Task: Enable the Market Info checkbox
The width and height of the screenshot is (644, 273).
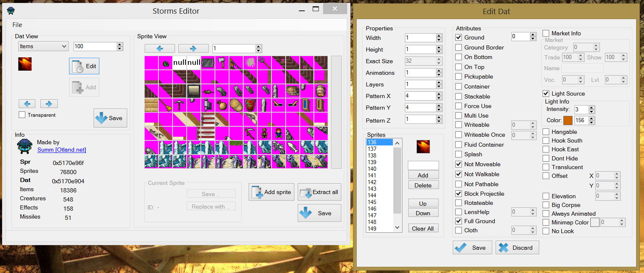Action: pyautogui.click(x=546, y=33)
